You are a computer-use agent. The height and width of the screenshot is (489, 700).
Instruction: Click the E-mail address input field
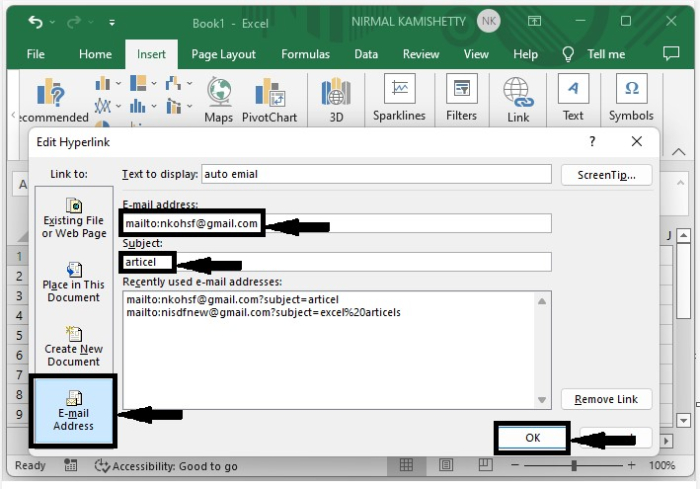tap(337, 223)
